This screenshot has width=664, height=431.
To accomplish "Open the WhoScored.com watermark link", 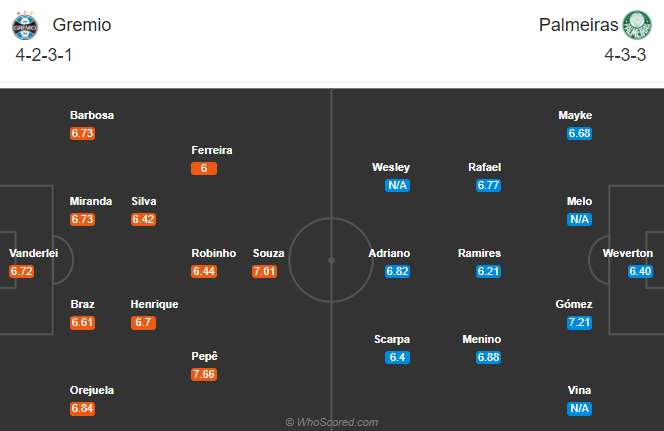I will click(x=332, y=422).
